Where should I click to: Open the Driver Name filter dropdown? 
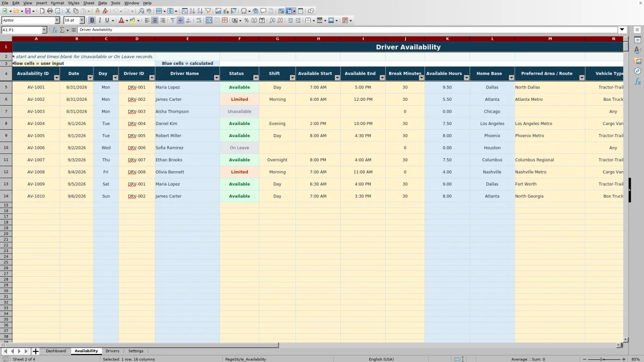pos(217,78)
